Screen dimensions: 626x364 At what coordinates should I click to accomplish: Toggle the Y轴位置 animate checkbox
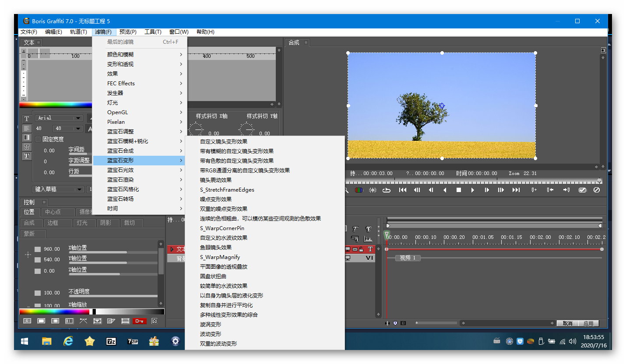(38, 259)
